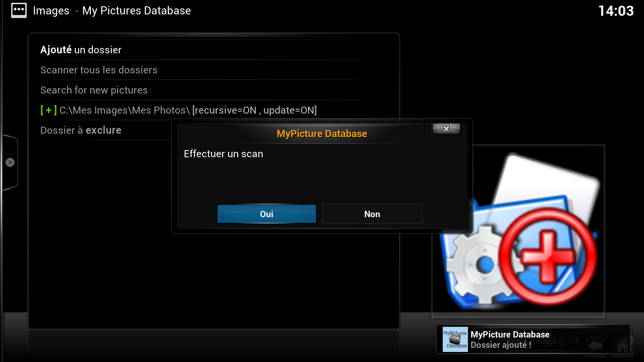
Task: Click the dialog title MyPicture Database
Action: [x=322, y=134]
